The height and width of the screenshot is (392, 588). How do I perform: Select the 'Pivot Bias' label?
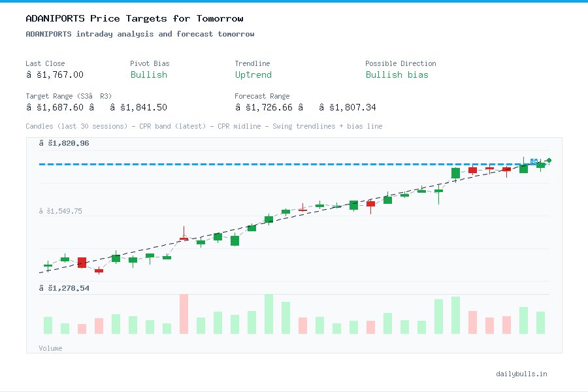click(x=150, y=63)
